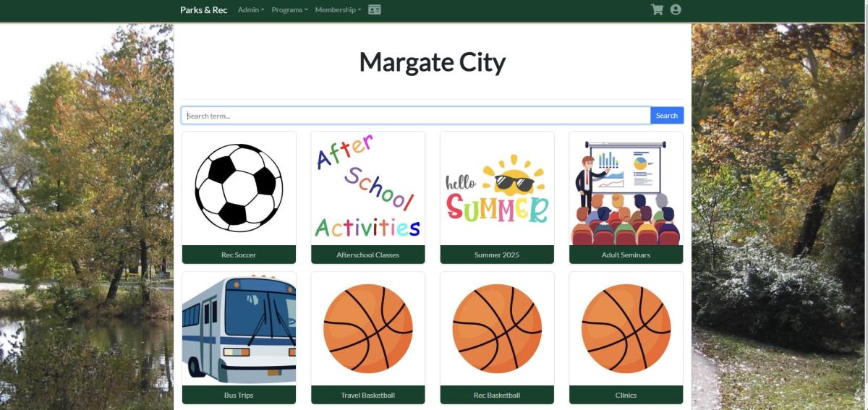Select the Afterschool Classes label
The width and height of the screenshot is (868, 410).
[367, 255]
